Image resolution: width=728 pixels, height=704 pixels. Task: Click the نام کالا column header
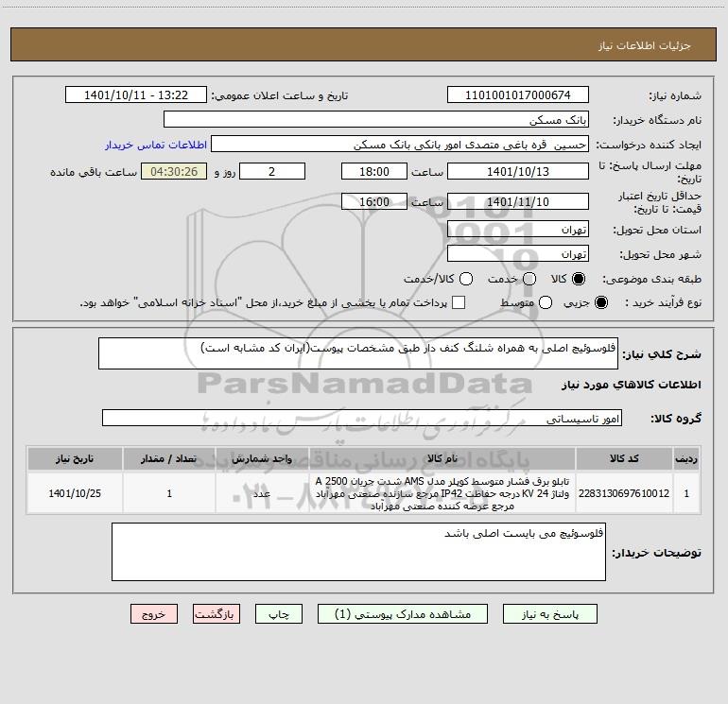pos(442,458)
